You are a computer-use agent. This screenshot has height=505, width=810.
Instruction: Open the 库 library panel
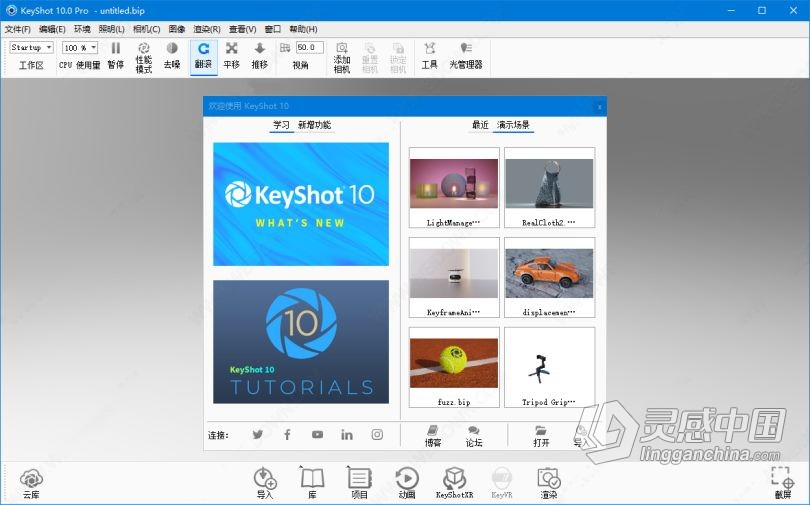312,482
